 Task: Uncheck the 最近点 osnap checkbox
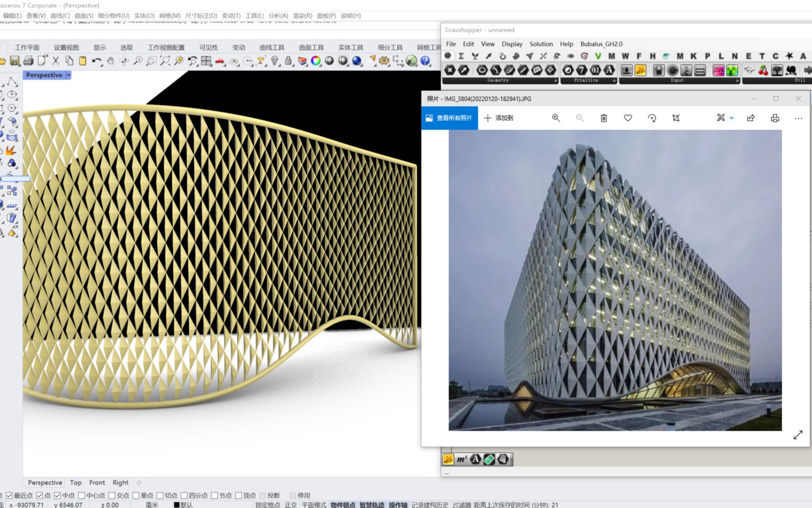9,496
